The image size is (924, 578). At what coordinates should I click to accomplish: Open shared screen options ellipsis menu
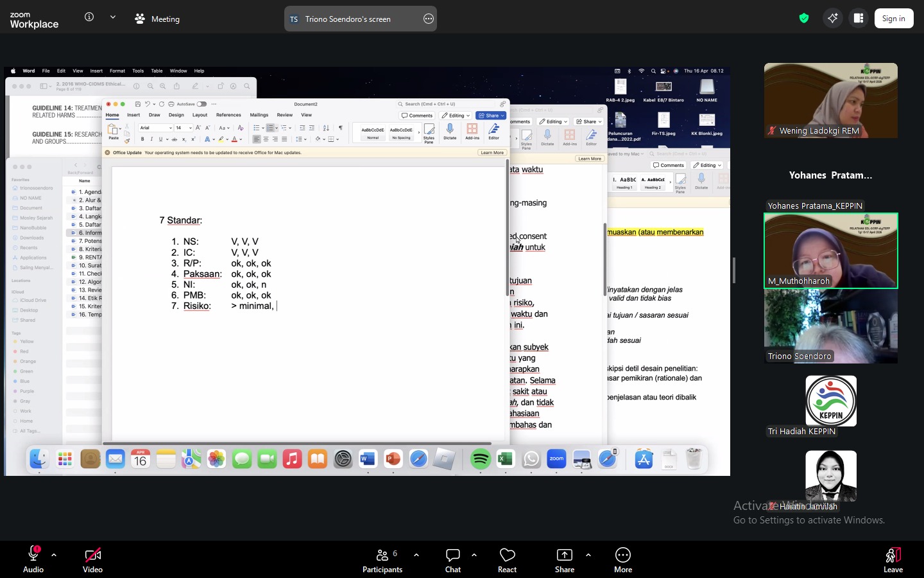point(429,19)
